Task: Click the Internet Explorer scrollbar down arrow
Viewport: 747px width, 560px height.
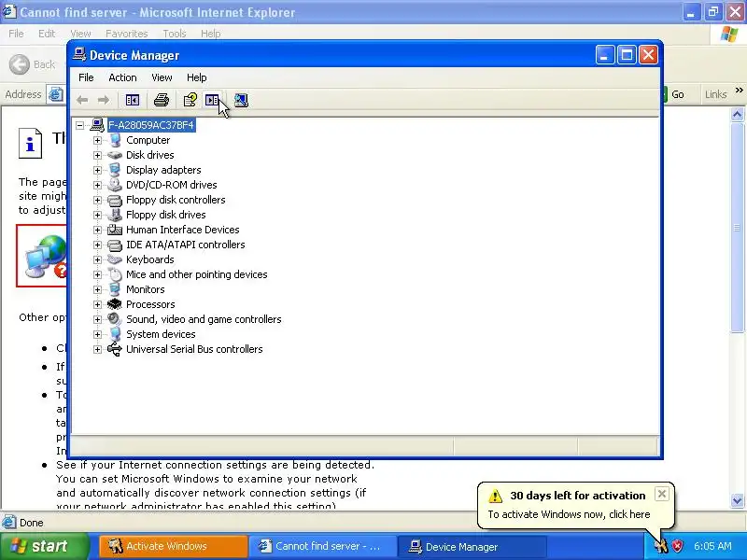Action: click(x=737, y=500)
